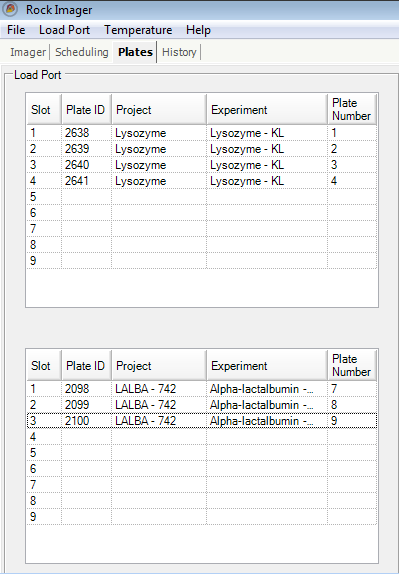The width and height of the screenshot is (399, 574).
Task: Open the Temperature menu
Action: pos(138,30)
